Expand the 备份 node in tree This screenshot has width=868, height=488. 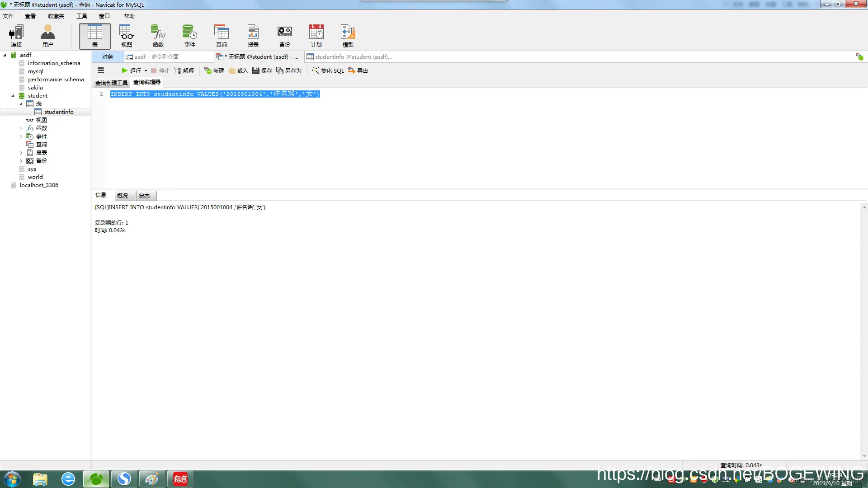[21, 161]
